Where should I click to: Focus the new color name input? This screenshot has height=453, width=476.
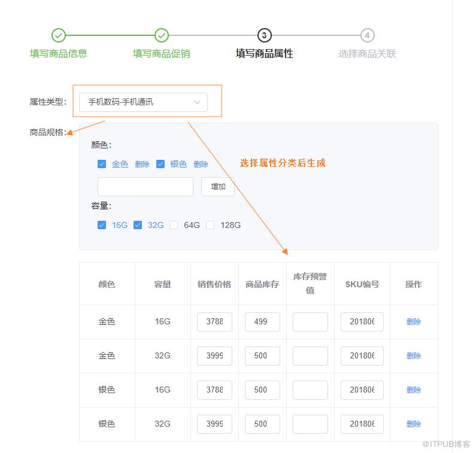(x=145, y=187)
